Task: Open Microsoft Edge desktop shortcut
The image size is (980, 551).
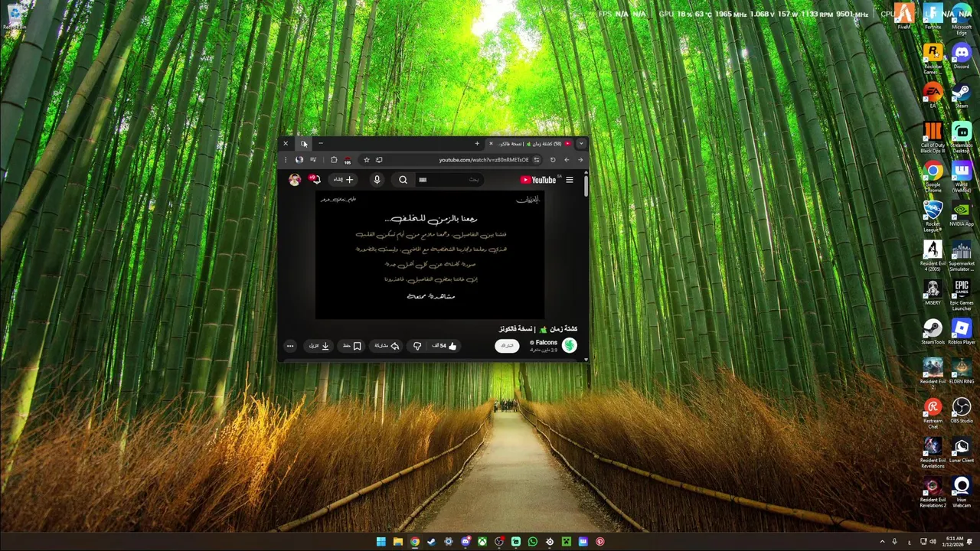Action: coord(962,19)
